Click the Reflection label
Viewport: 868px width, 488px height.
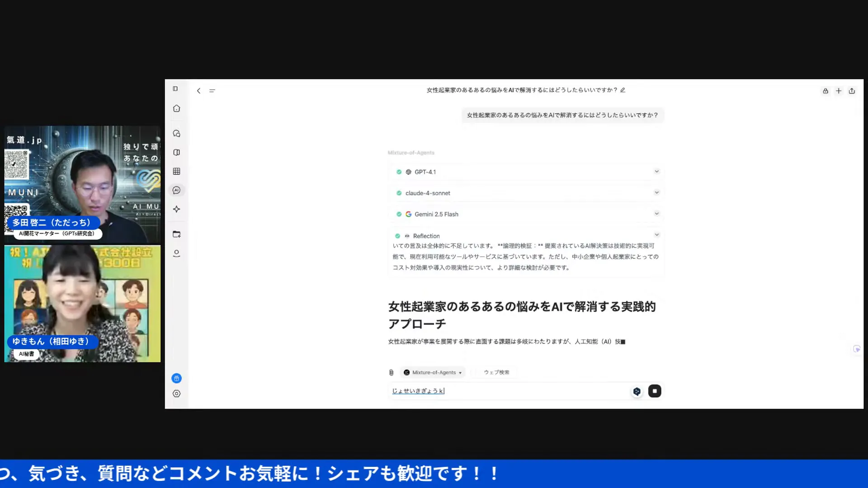tap(426, 236)
